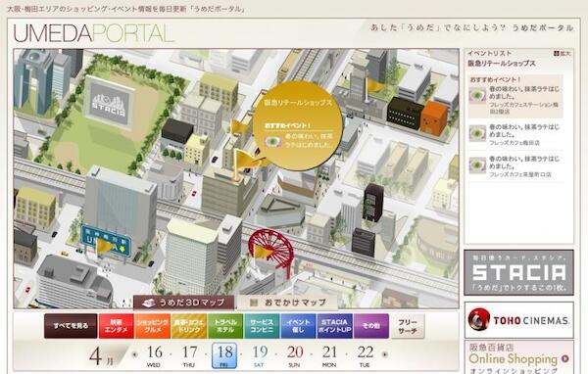Select date 16 WED
This screenshot has width=588, height=374.
click(x=154, y=355)
